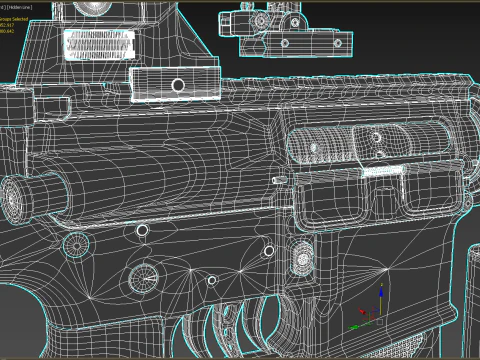The height and width of the screenshot is (360, 480).
Task: Grab the blue Z-axis arrow of the transform gizmo
Action: [x=381, y=293]
